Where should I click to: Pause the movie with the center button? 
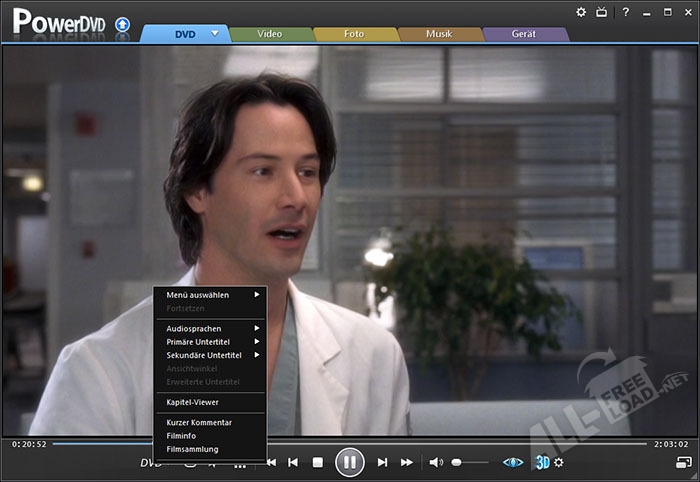click(x=349, y=462)
